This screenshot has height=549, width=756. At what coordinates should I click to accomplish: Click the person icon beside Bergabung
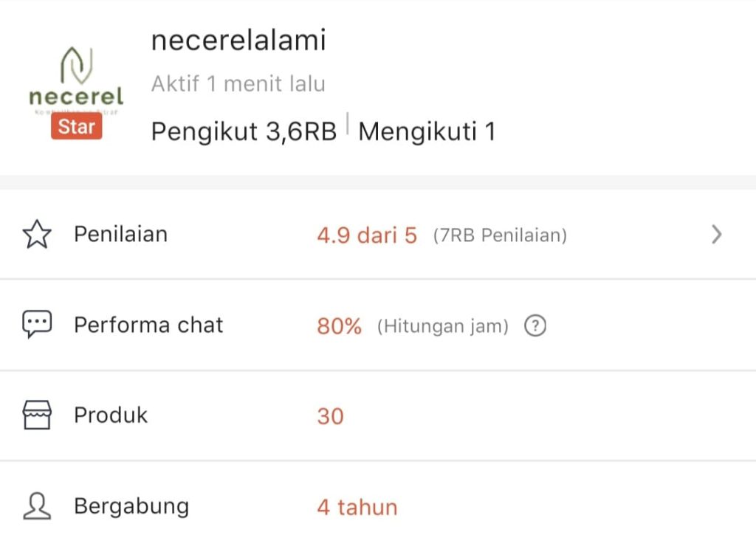[x=37, y=506]
